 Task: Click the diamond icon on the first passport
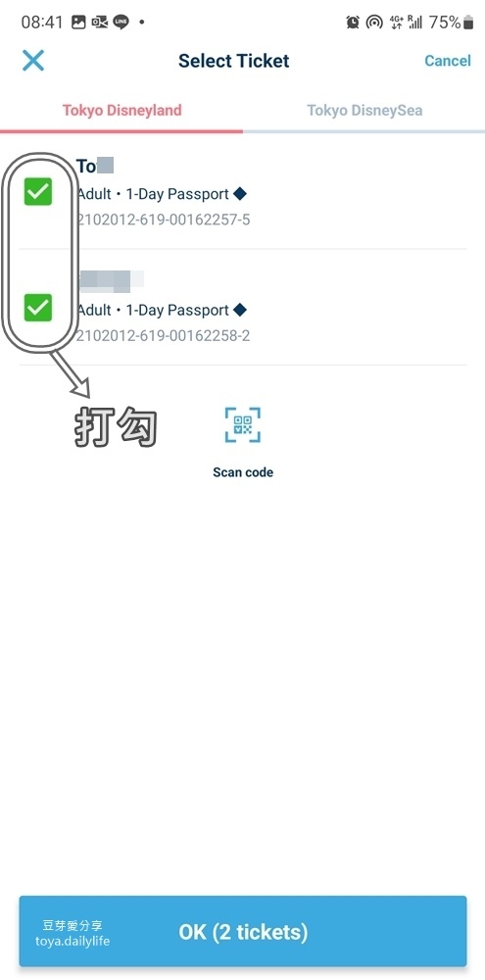point(239,194)
